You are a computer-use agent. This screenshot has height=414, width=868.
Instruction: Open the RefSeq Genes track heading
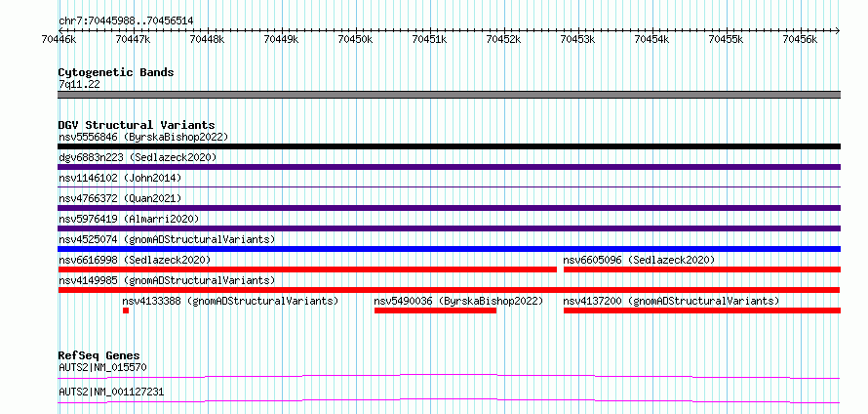99,355
